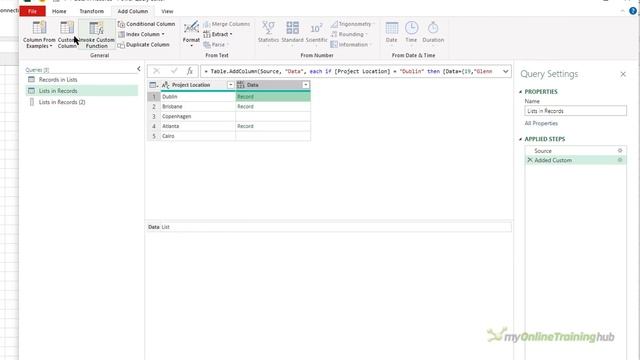This screenshot has width=640, height=360.
Task: Open the Extract dropdown
Action: tap(218, 34)
